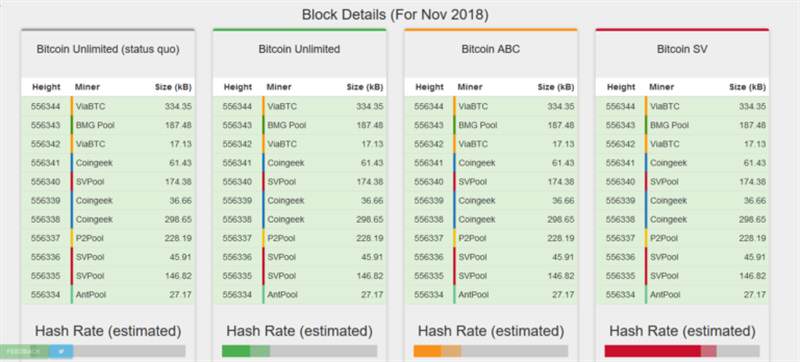Click Hash Rate (estimated) heading under Bitcoin SV
The image size is (800, 362).
point(682,331)
